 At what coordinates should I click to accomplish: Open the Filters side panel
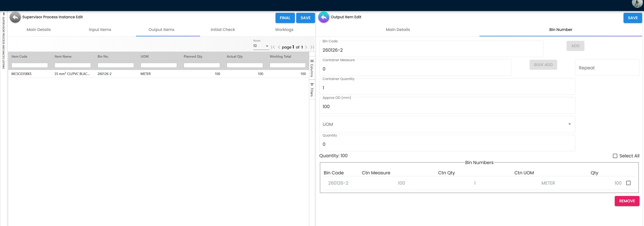pos(312,90)
